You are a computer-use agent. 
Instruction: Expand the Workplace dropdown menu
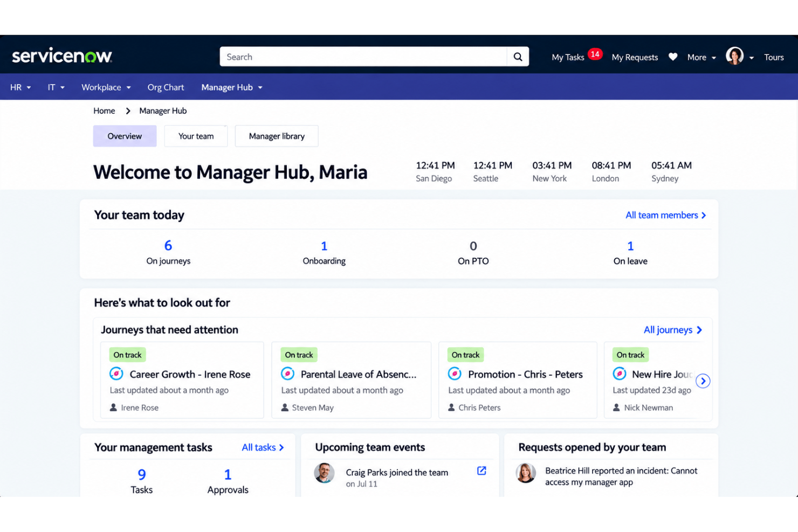point(106,87)
